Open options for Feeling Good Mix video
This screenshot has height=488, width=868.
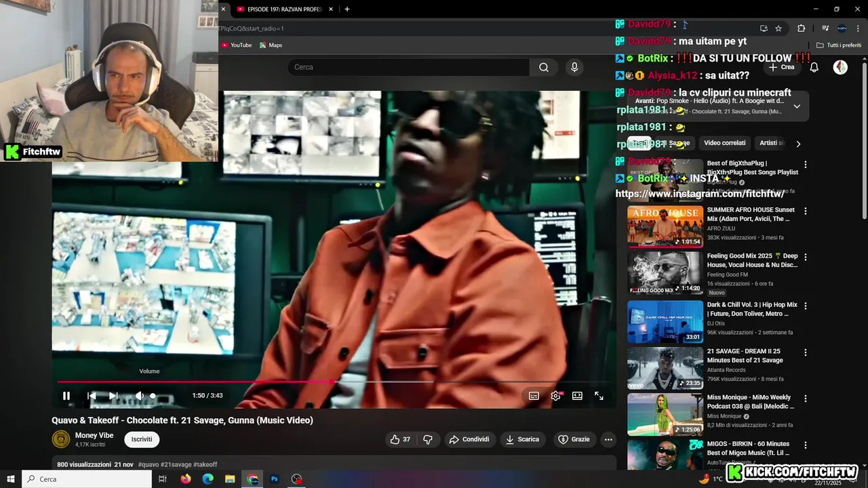[x=806, y=258]
